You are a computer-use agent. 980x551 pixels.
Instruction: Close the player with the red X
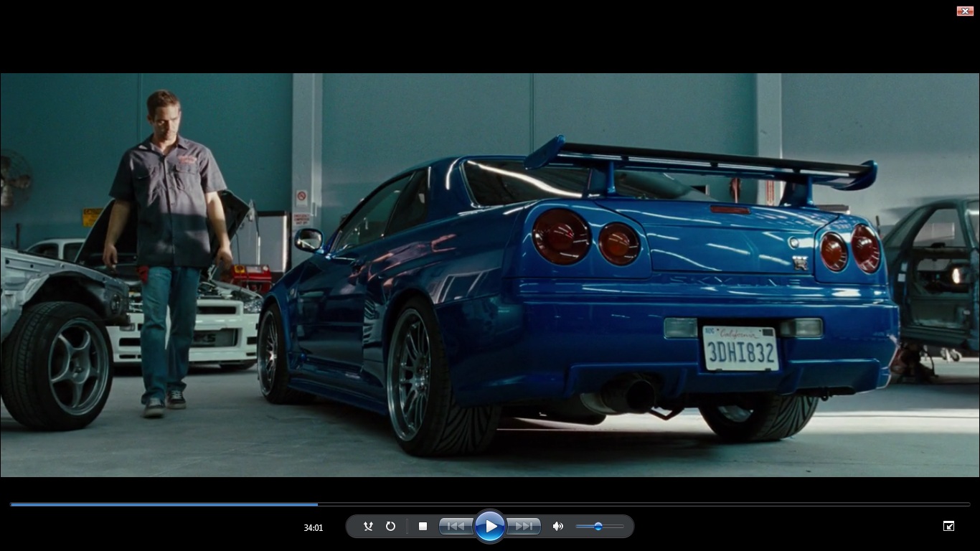pyautogui.click(x=965, y=11)
